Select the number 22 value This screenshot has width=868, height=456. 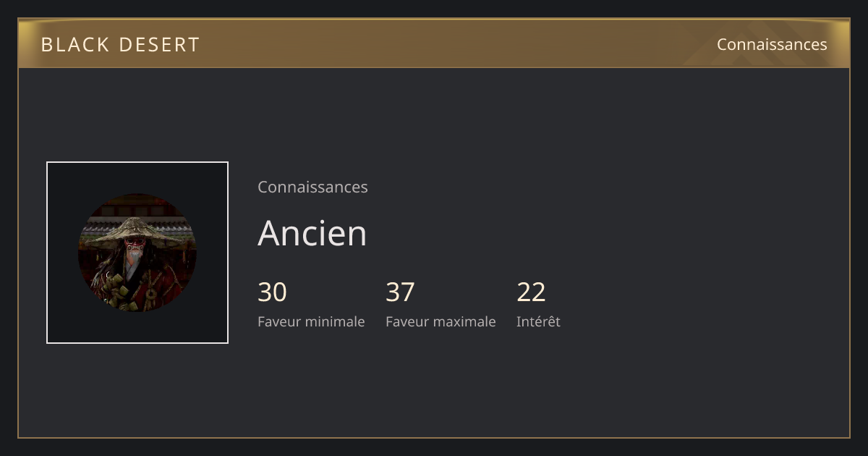coord(531,292)
